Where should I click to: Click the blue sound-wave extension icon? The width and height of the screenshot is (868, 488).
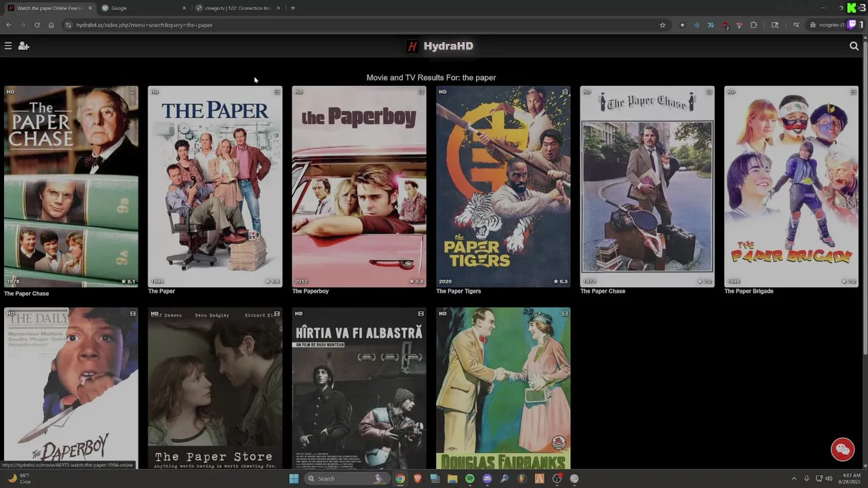pos(696,25)
